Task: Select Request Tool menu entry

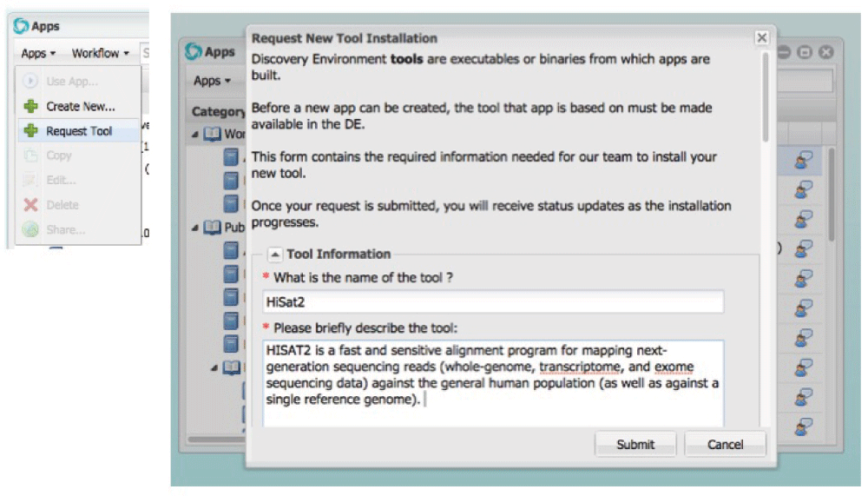Action: [x=79, y=131]
